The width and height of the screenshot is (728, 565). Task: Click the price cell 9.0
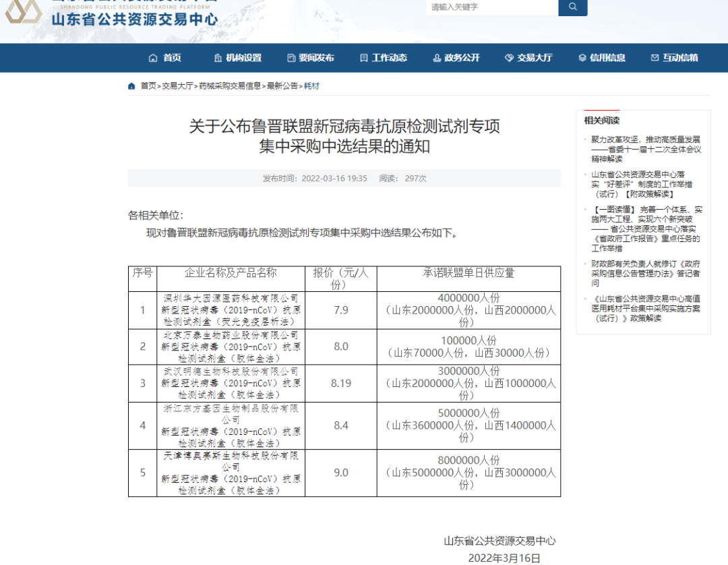click(341, 473)
